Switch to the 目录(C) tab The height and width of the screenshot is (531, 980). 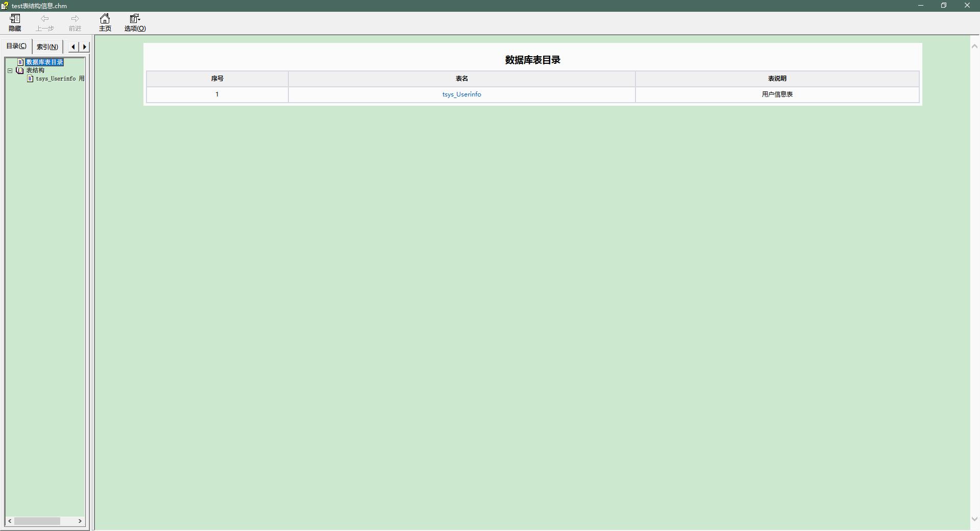click(x=16, y=46)
